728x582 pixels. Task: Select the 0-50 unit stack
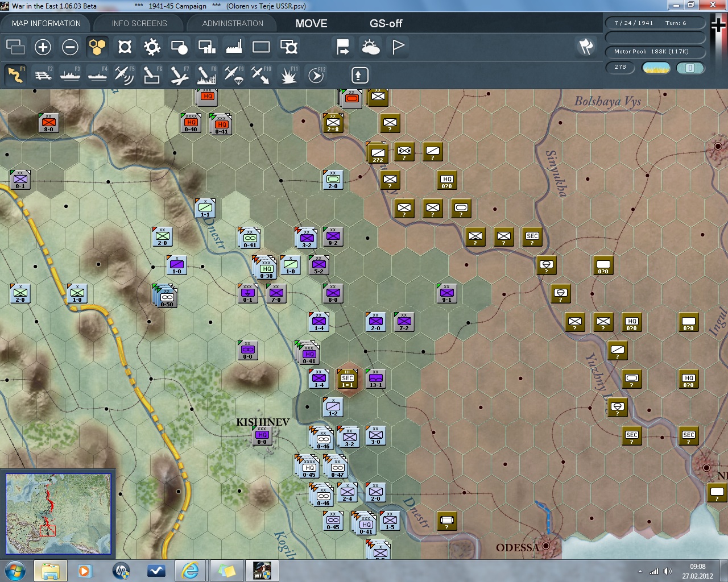coord(166,296)
